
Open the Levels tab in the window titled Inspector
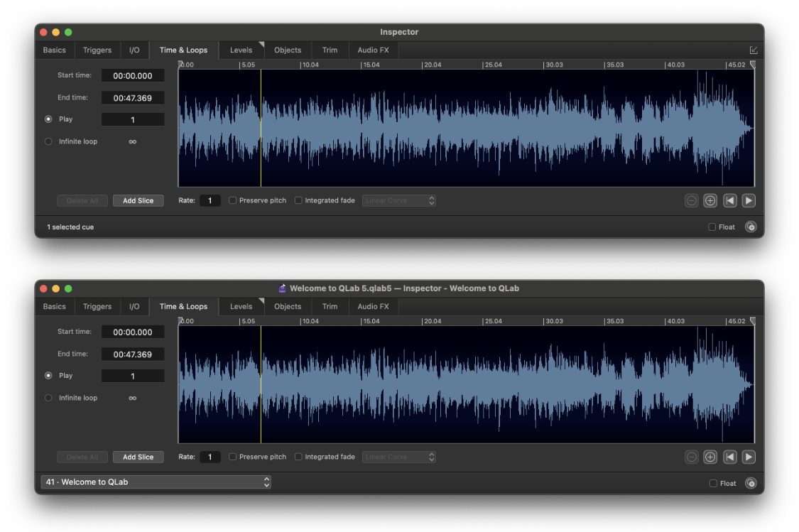tap(241, 50)
